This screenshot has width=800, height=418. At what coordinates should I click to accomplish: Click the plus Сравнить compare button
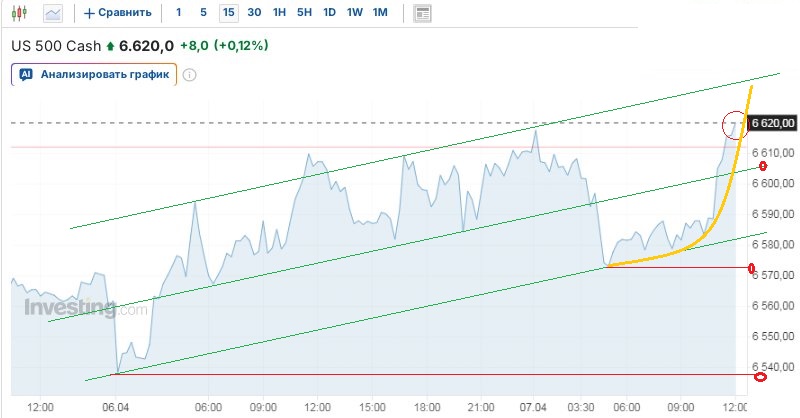coord(117,13)
